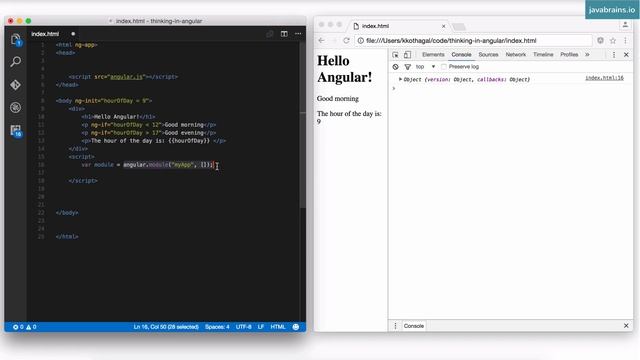Bookmark page with the star icon
Image resolution: width=640 pixels, height=360 pixels.
pos(613,40)
